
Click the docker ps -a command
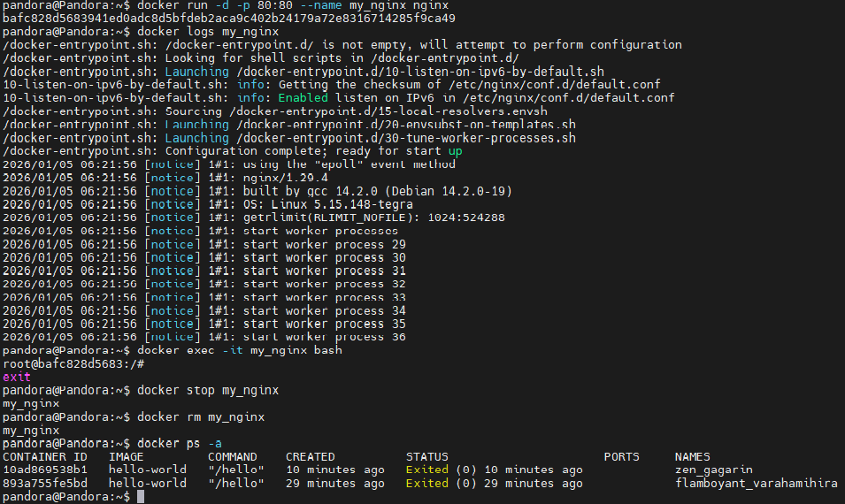[173, 443]
